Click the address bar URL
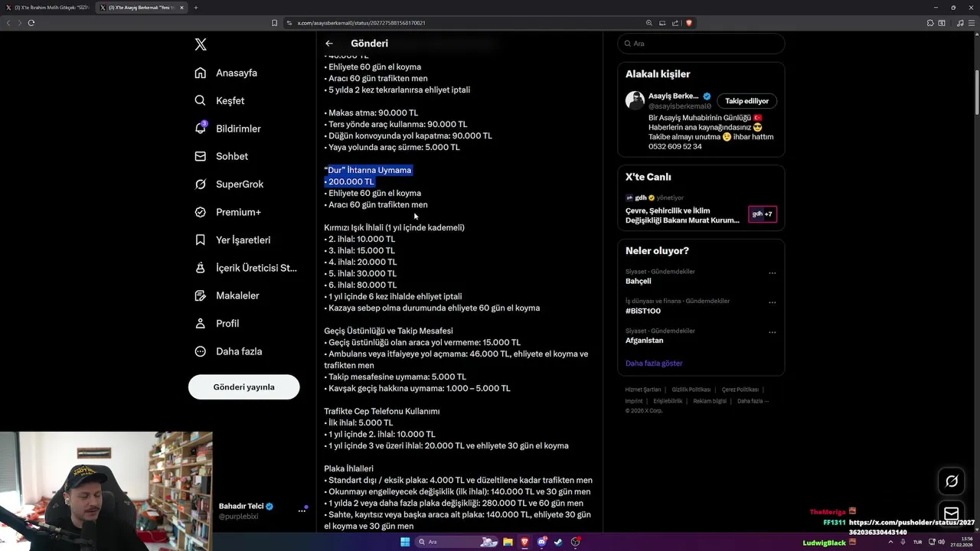Viewport: 980px width, 551px height. (361, 23)
